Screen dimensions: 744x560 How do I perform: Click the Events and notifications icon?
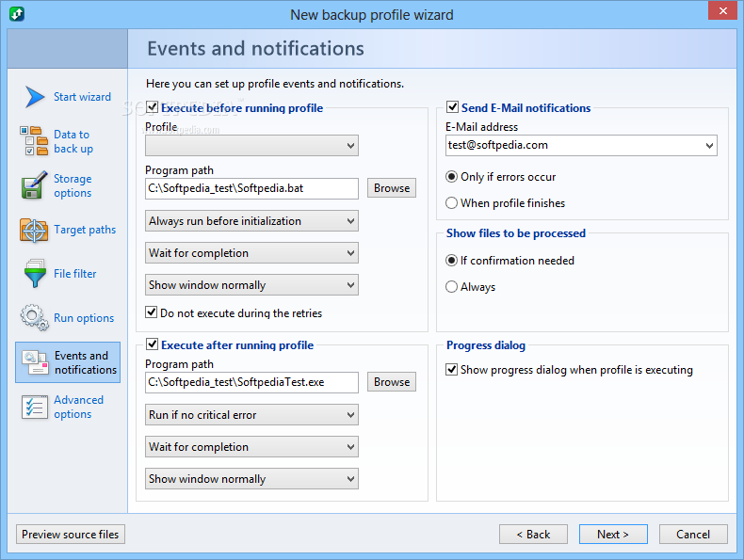35,362
